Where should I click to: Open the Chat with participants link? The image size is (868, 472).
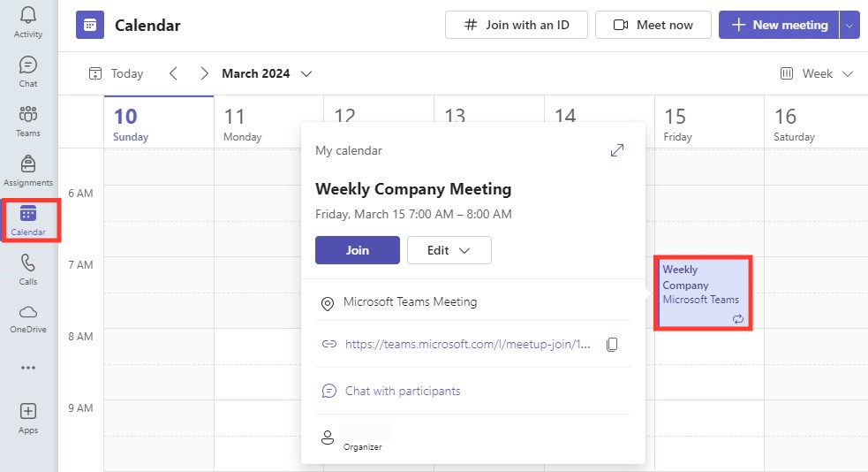403,391
